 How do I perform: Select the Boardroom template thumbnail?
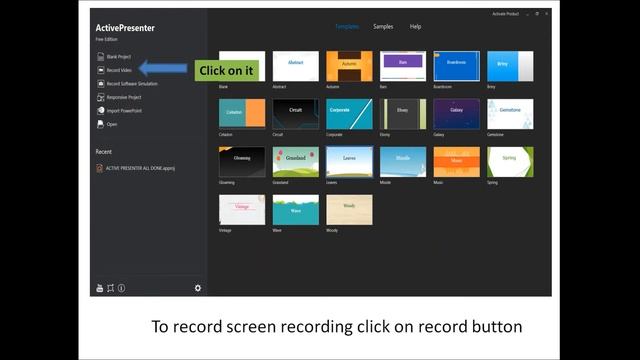point(456,66)
